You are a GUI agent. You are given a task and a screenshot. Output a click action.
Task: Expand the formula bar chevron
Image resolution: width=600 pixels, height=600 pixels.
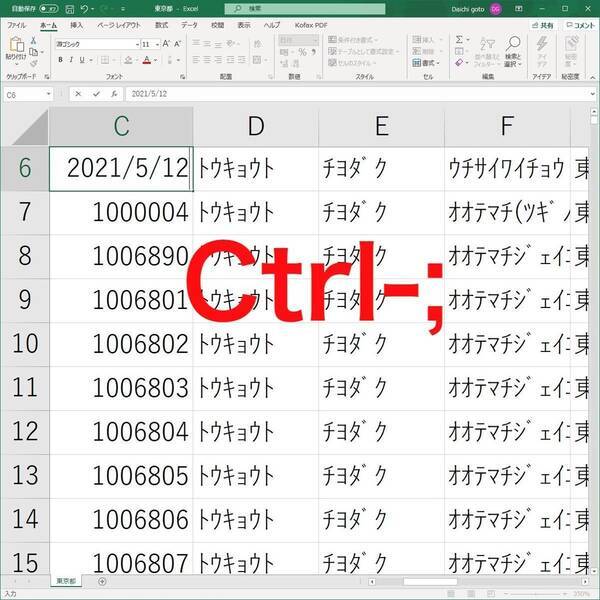592,94
